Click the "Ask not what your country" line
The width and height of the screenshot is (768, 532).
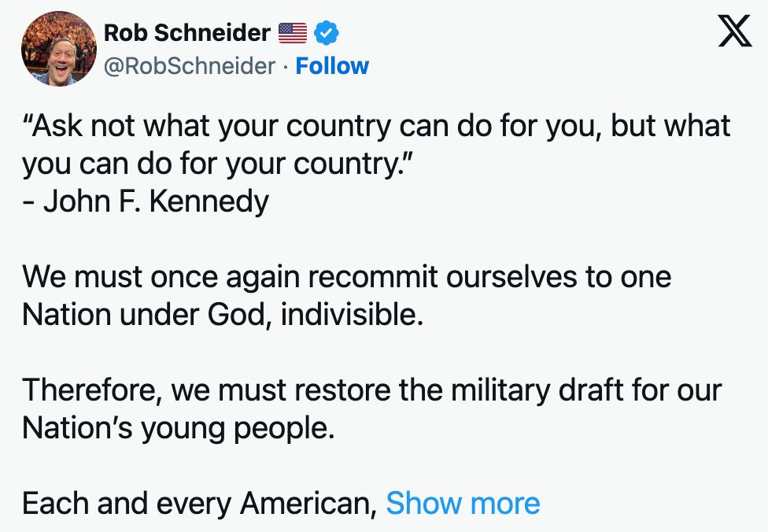pos(376,126)
